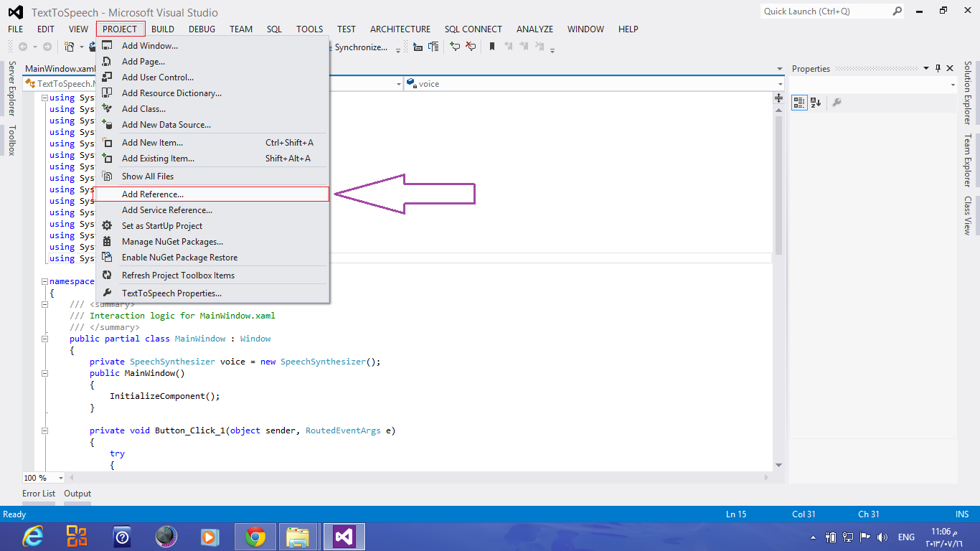Click the Add Page icon

(x=107, y=61)
